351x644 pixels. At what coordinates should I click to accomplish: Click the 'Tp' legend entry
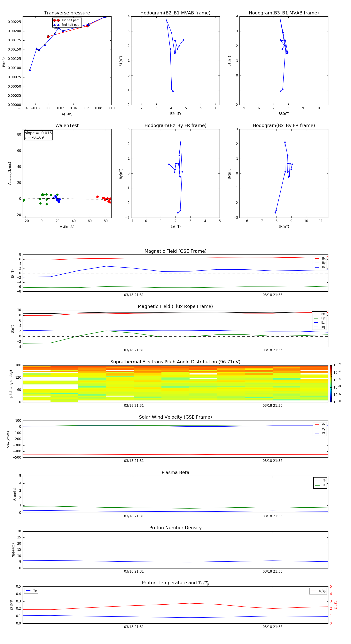pyautogui.click(x=31, y=591)
